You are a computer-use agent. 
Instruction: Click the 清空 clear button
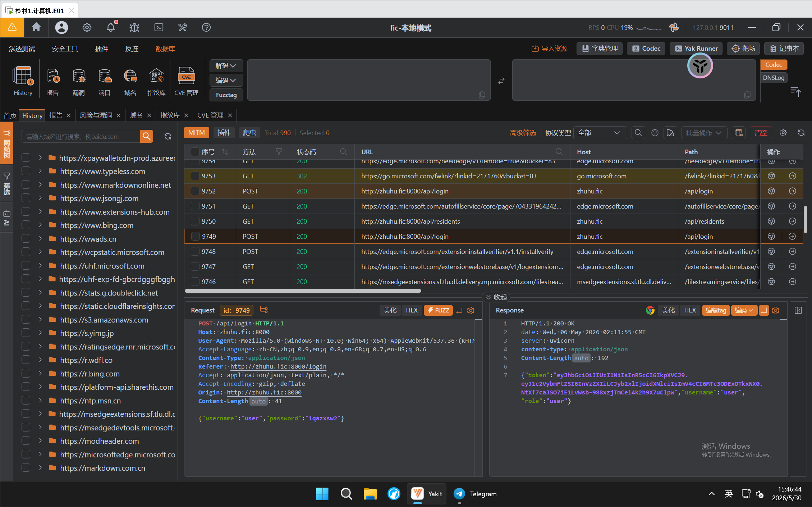(x=761, y=133)
